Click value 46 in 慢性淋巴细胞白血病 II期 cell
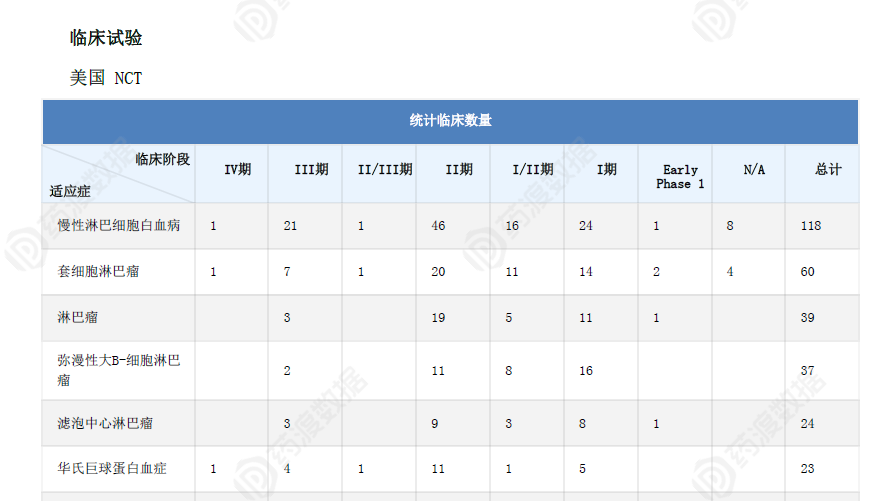Viewport: 885px width, 501px height. point(438,226)
